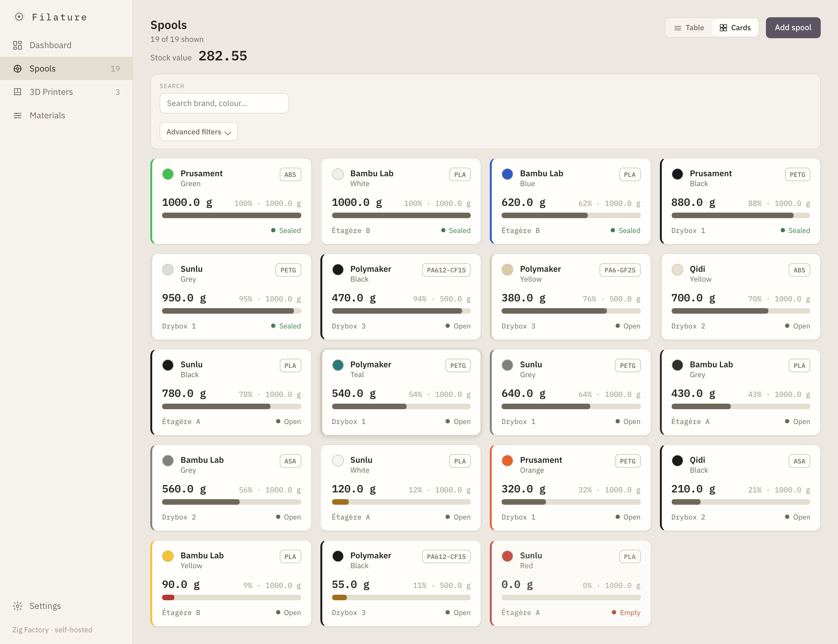Click the Bambu Lab Yellow colour swatch
The image size is (838, 644).
[x=168, y=556]
